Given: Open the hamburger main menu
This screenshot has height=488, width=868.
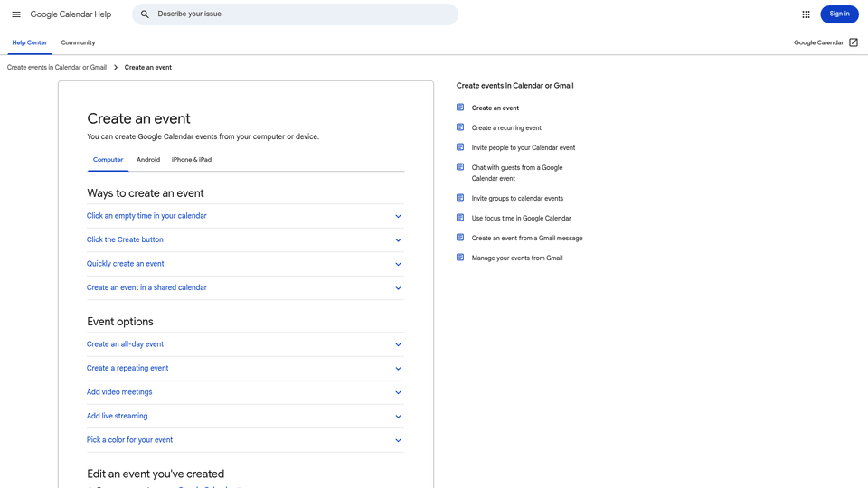Looking at the screenshot, I should [x=16, y=14].
